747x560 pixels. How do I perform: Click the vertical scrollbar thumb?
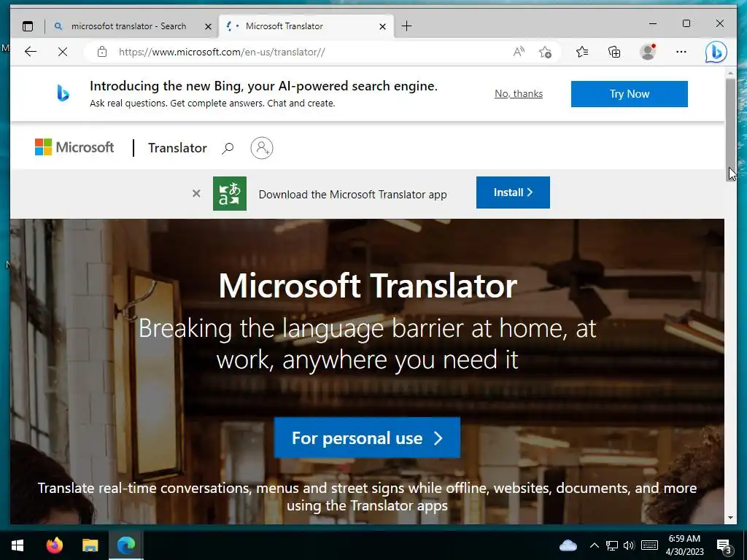tap(731, 129)
